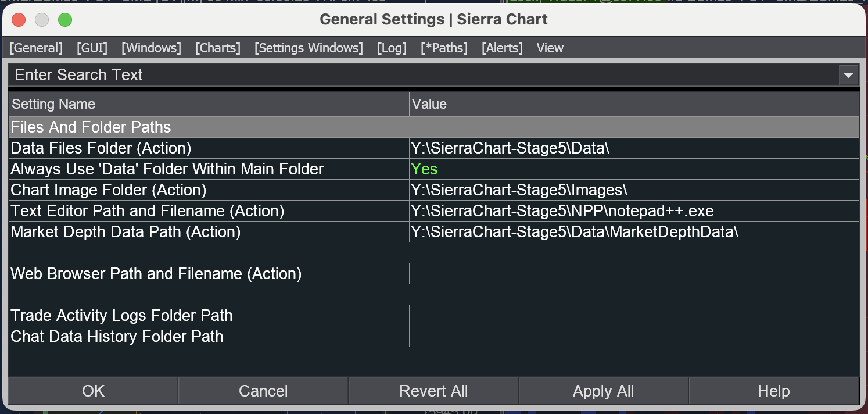The image size is (868, 414).
Task: Select the [Charts] tab
Action: tap(217, 48)
